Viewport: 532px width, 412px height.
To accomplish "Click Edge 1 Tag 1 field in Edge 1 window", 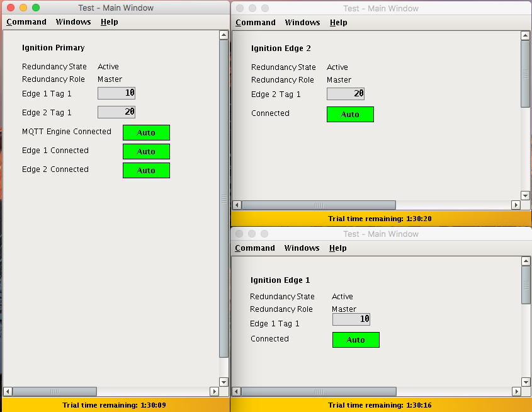I will (x=351, y=319).
